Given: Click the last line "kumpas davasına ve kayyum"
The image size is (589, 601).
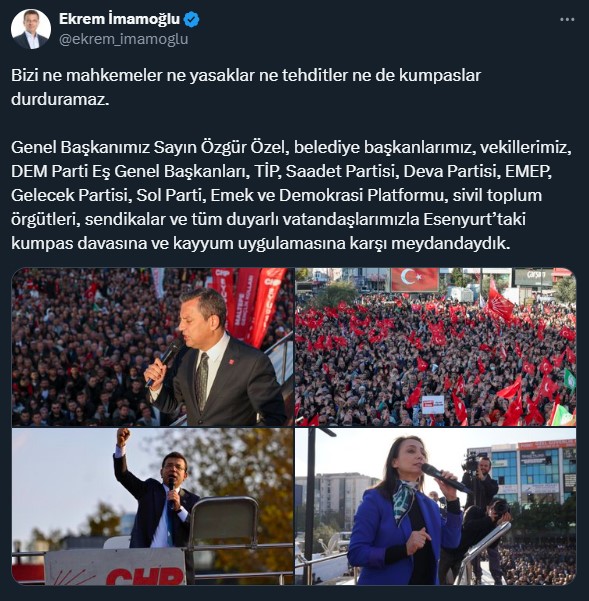Looking at the screenshot, I should point(261,243).
